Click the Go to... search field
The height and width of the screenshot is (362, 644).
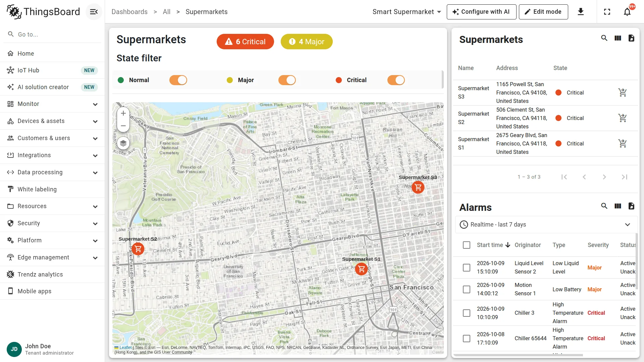coord(52,34)
